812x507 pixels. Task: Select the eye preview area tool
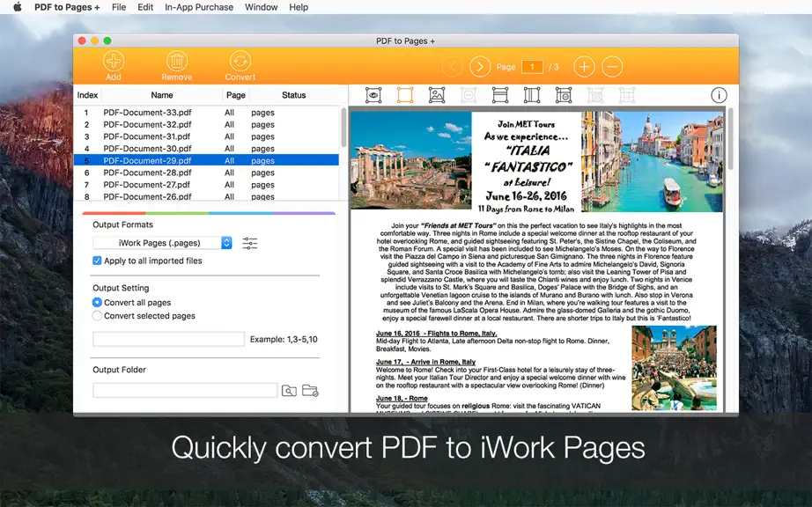pyautogui.click(x=373, y=95)
